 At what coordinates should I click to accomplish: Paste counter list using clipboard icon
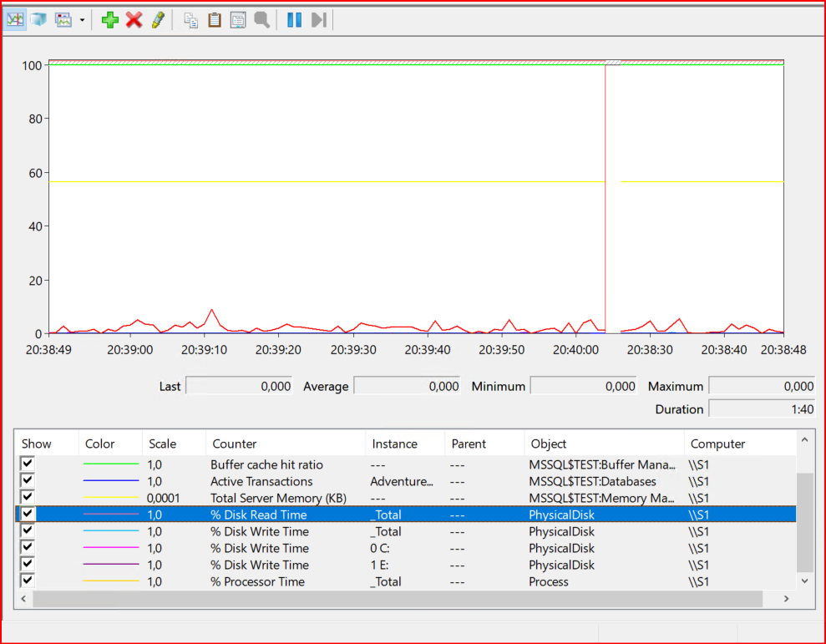pos(215,20)
